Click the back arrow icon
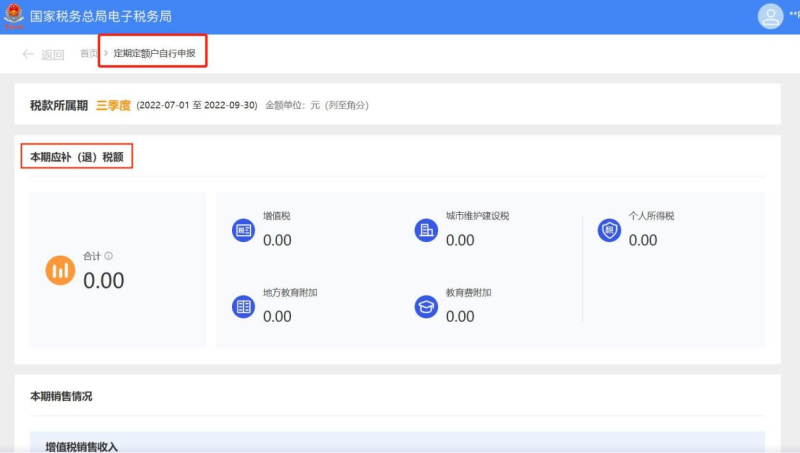The image size is (800, 453). [x=28, y=54]
